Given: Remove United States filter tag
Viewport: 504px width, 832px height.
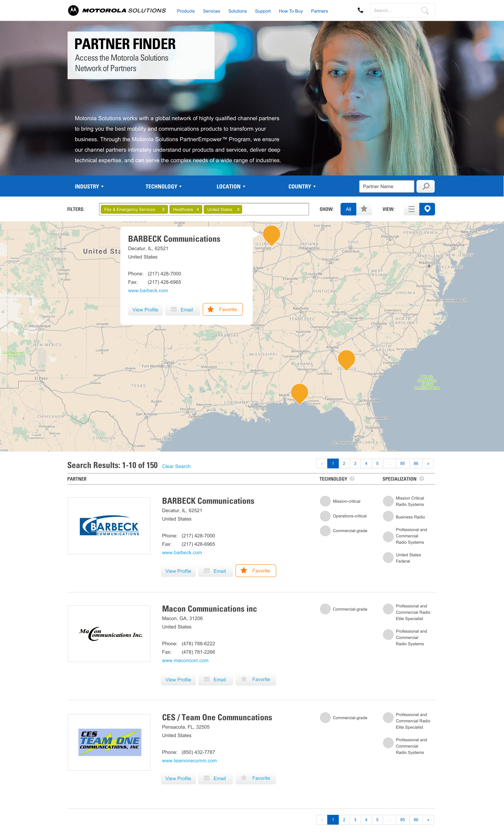Looking at the screenshot, I should click(x=238, y=209).
